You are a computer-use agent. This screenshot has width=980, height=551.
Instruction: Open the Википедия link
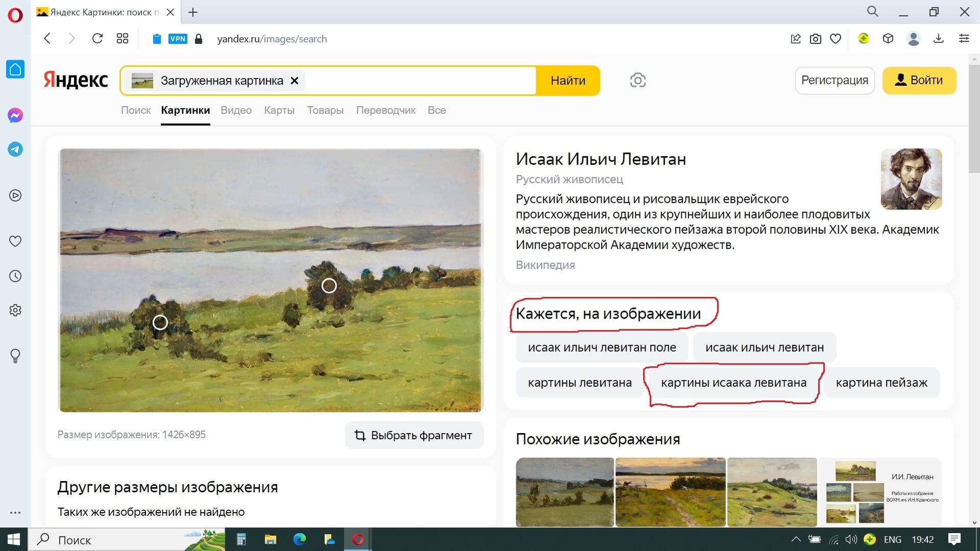pos(545,265)
